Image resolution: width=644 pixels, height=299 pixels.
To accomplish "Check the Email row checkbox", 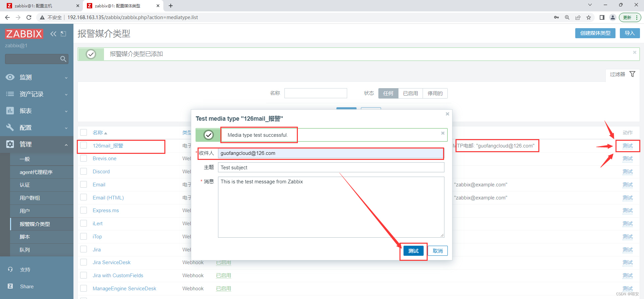I will click(84, 184).
